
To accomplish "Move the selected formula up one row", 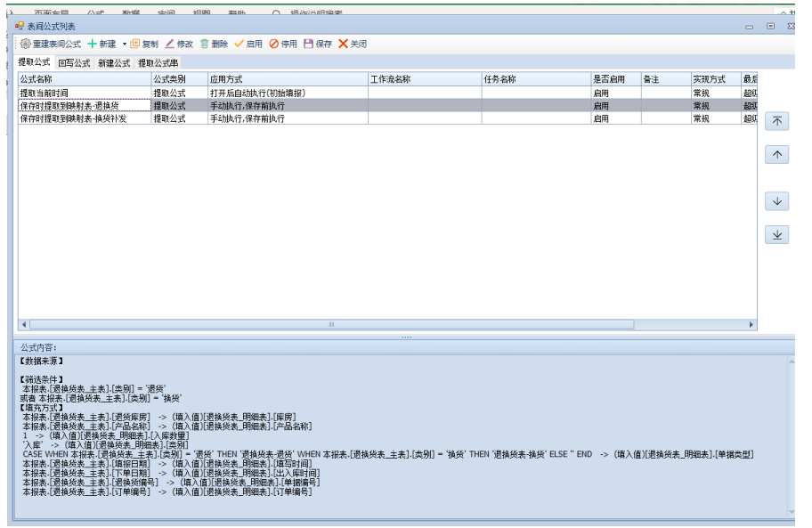I will pos(776,155).
